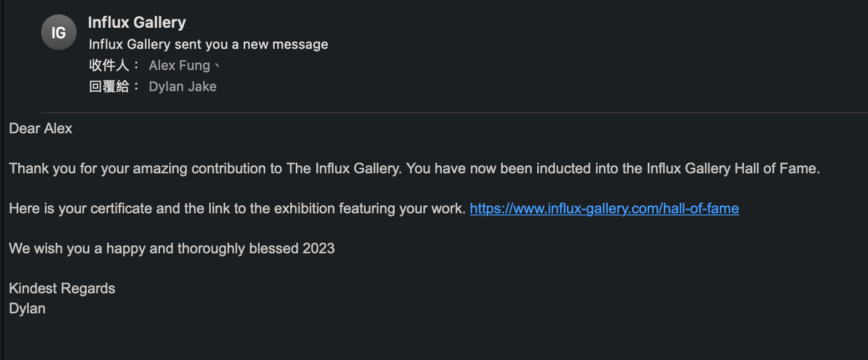The image size is (868, 360).
Task: Open the influx-gallery.com hall-of-fame link
Action: pyautogui.click(x=604, y=208)
